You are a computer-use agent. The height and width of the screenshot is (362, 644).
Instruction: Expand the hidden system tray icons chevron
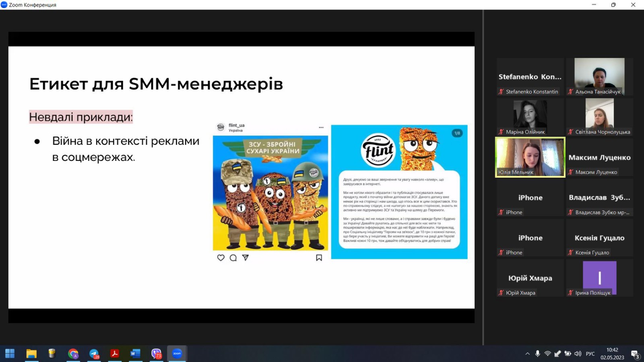click(527, 354)
